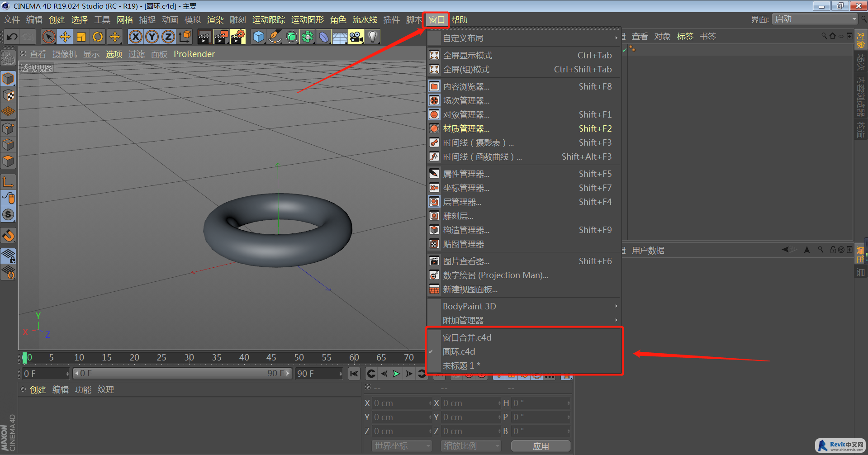The height and width of the screenshot is (455, 868).
Task: Open the ProRender viewport menu
Action: click(x=194, y=54)
